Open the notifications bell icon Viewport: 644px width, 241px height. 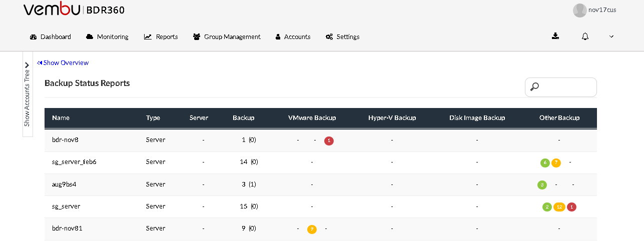[x=585, y=36]
